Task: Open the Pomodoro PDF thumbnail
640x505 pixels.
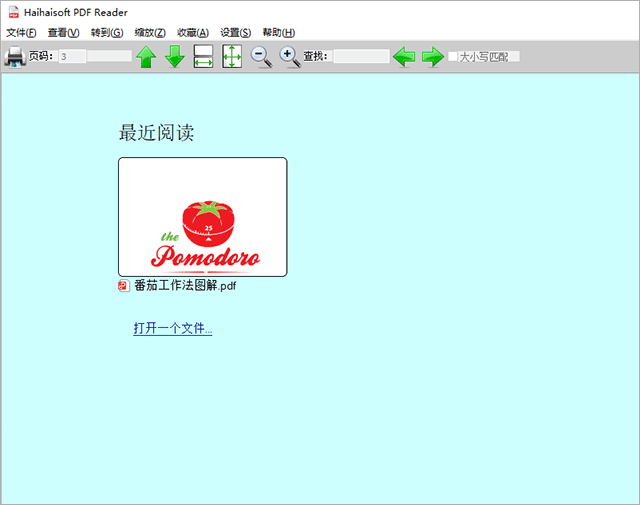Action: click(x=203, y=217)
